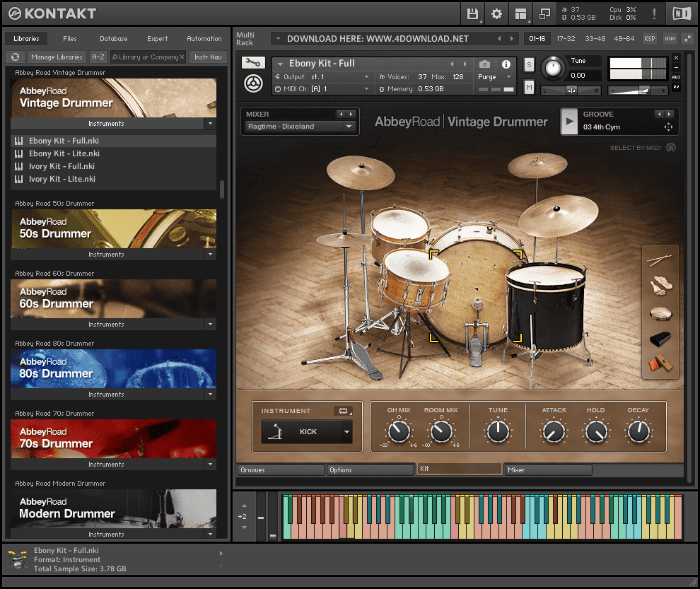Viewport: 700px width, 589px height.
Task: Select the drumsticks articulation icon
Action: 660,262
